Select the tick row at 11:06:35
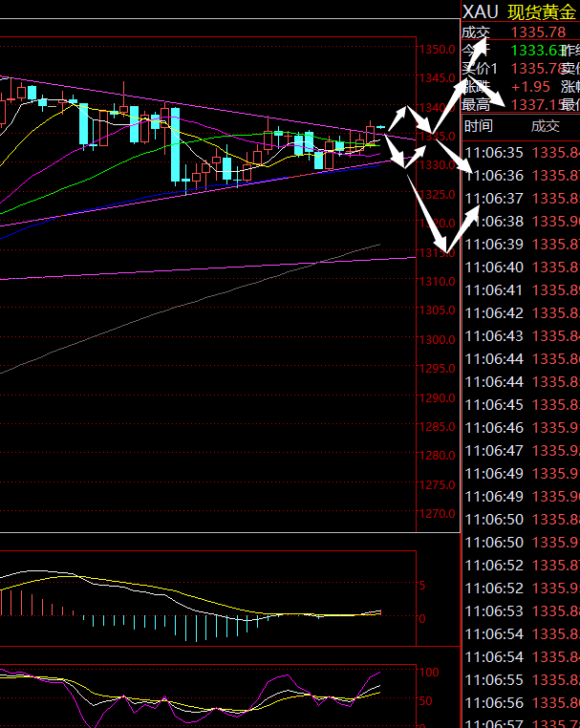 click(522, 152)
